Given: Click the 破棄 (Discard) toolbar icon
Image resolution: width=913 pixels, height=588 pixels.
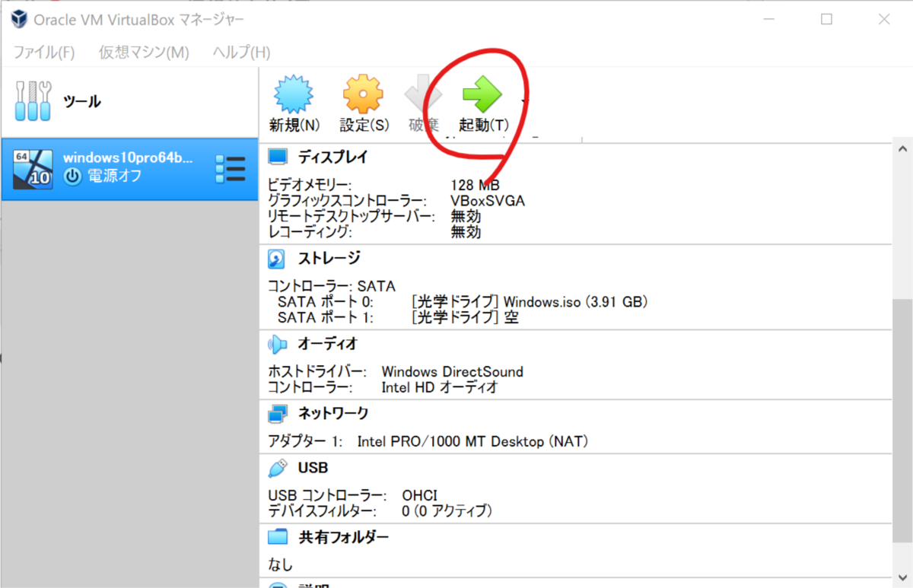Looking at the screenshot, I should (422, 95).
